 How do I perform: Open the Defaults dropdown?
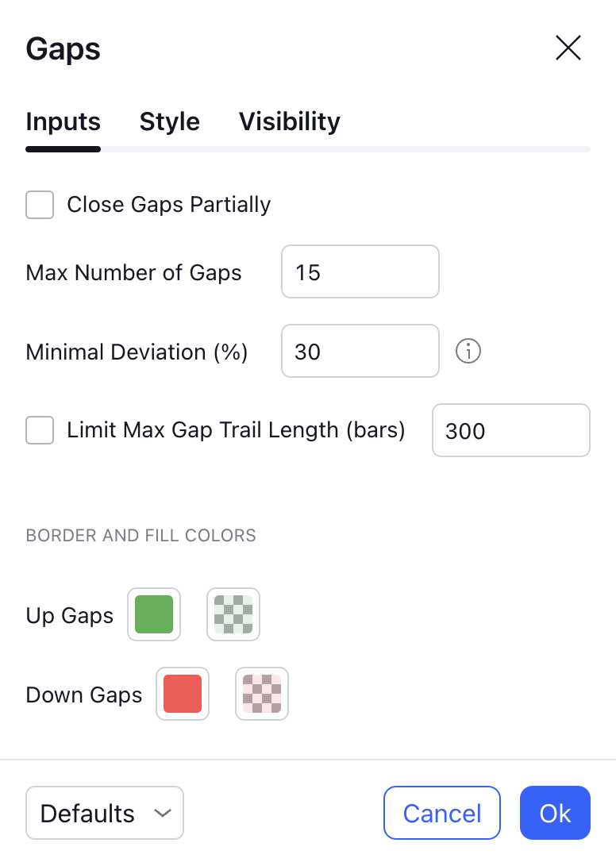click(104, 813)
